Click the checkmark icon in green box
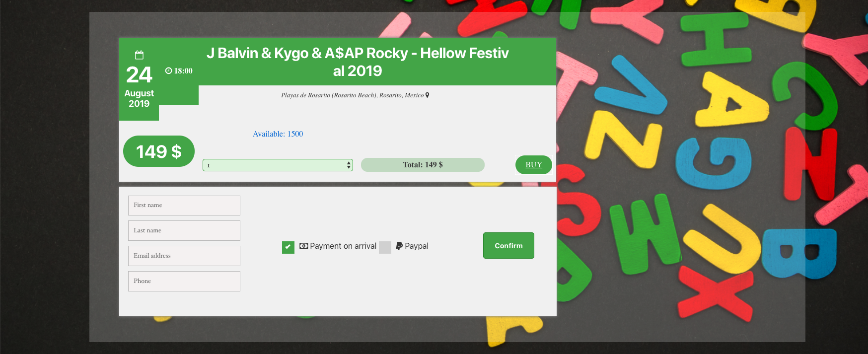The image size is (868, 354). [x=288, y=247]
